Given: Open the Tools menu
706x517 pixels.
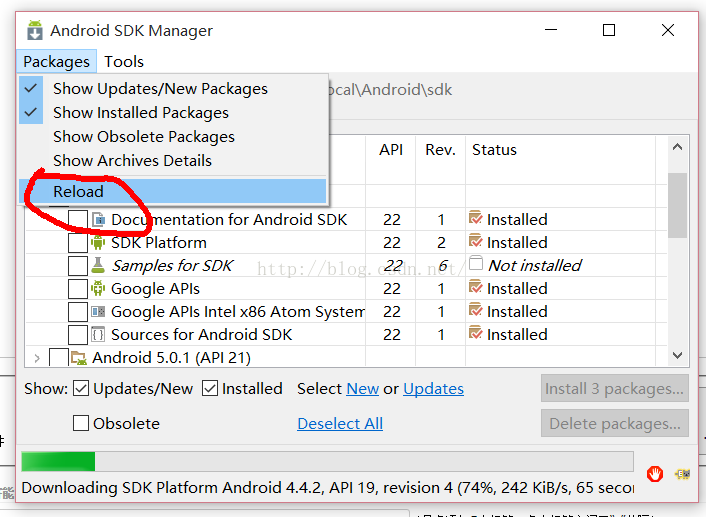Looking at the screenshot, I should click(124, 62).
